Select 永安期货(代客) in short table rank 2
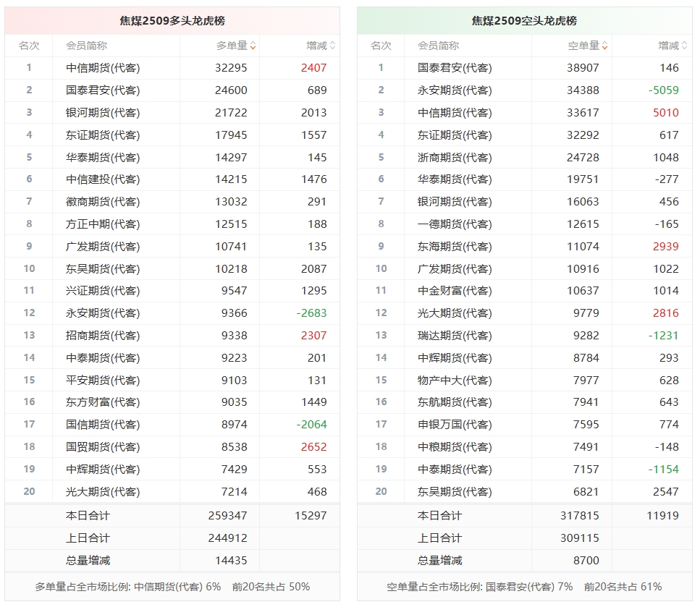 (x=455, y=90)
